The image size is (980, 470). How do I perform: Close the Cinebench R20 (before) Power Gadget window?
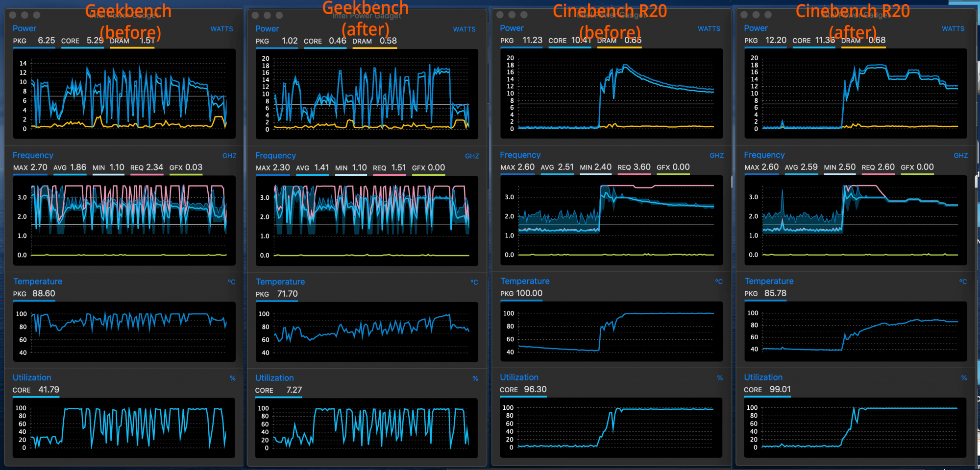pyautogui.click(x=500, y=15)
